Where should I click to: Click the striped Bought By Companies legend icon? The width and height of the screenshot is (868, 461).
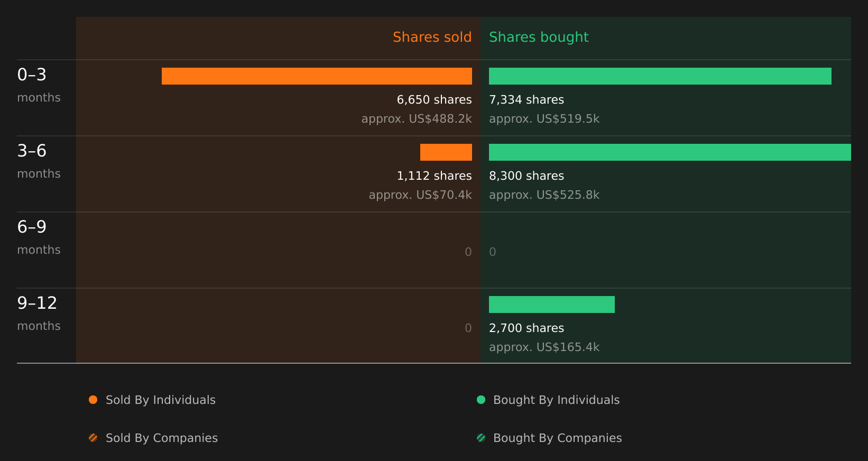(481, 438)
